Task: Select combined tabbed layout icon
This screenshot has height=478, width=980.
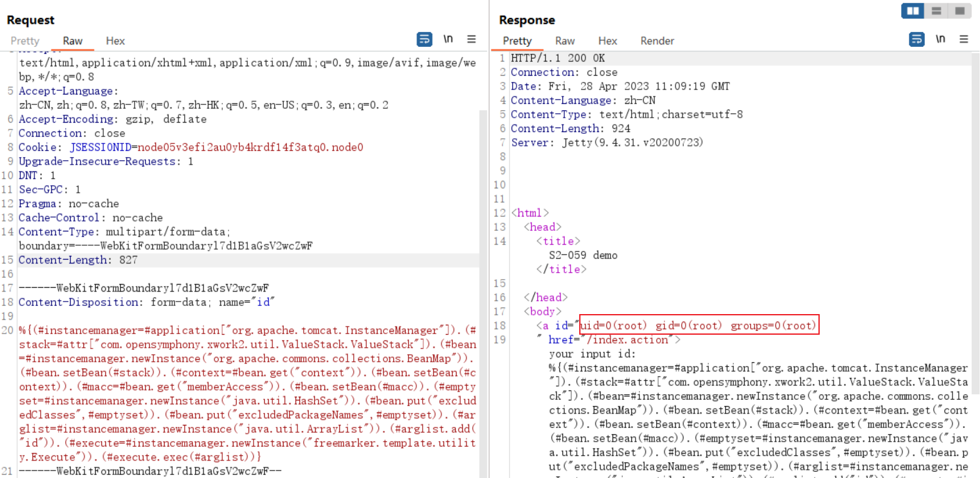Action: 959,11
